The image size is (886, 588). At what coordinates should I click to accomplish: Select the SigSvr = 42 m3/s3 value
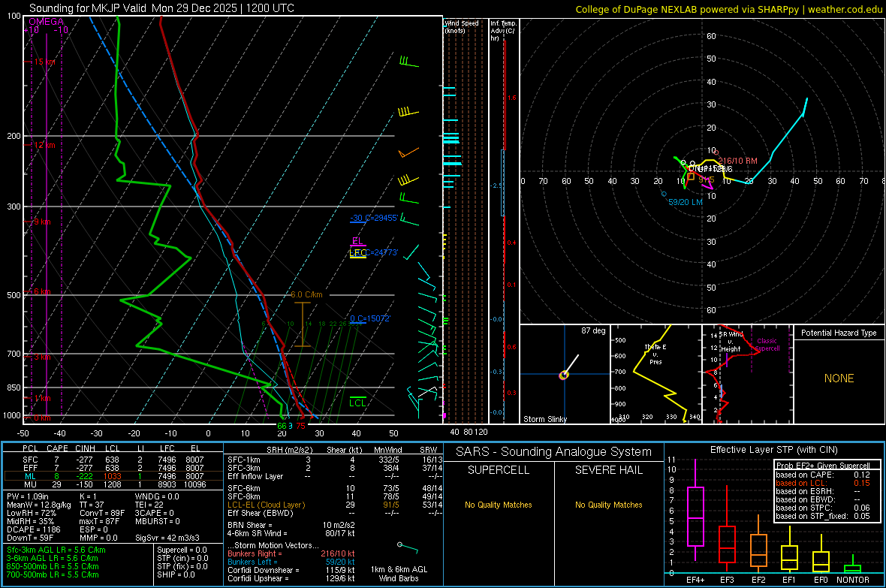point(167,538)
